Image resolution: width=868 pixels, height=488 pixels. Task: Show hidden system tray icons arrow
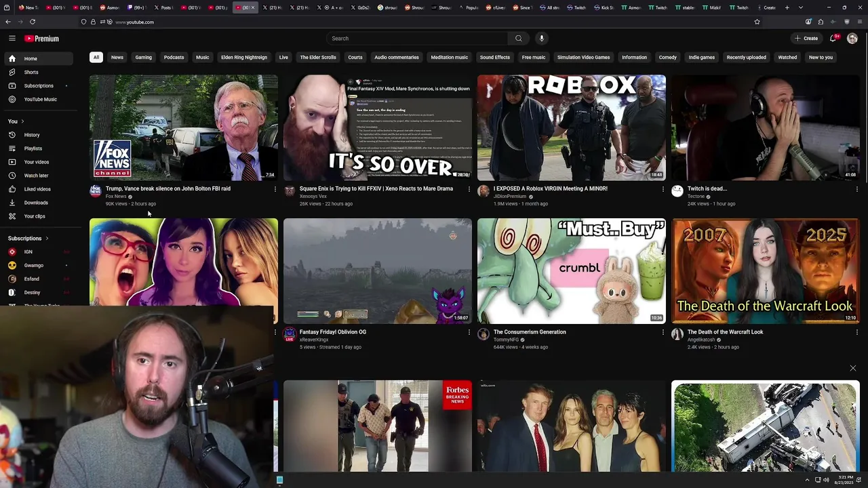[807, 480]
